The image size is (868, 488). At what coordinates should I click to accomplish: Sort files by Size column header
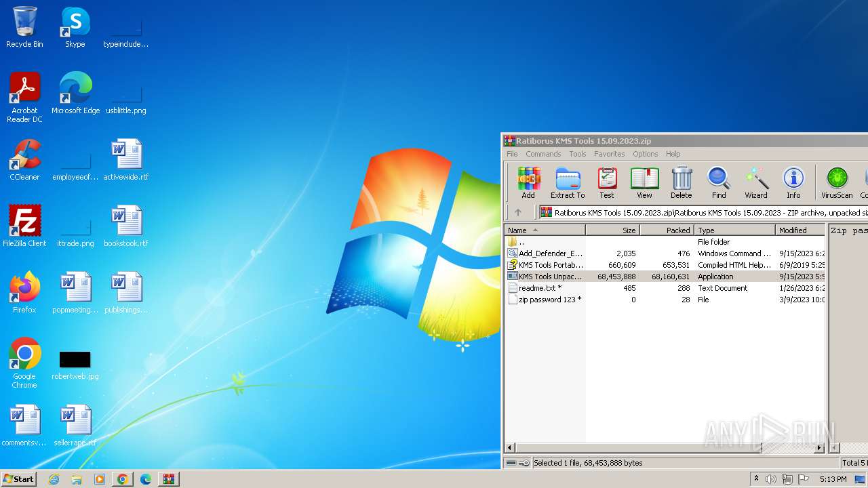[x=612, y=230]
